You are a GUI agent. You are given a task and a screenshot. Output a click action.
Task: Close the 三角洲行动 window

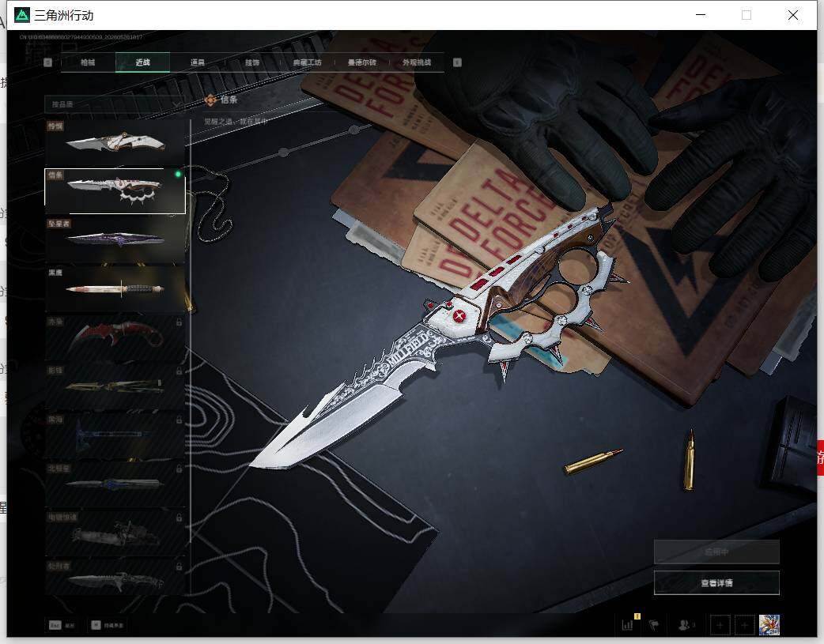793,15
